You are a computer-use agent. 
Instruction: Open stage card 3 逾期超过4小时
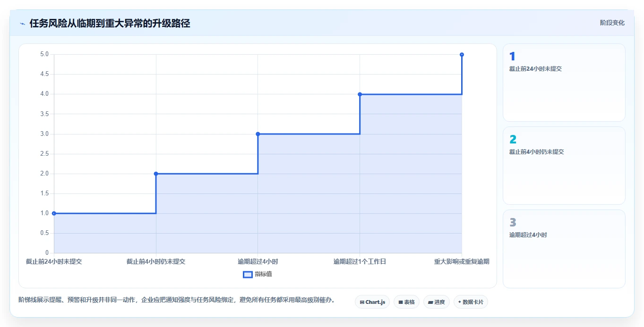564,249
